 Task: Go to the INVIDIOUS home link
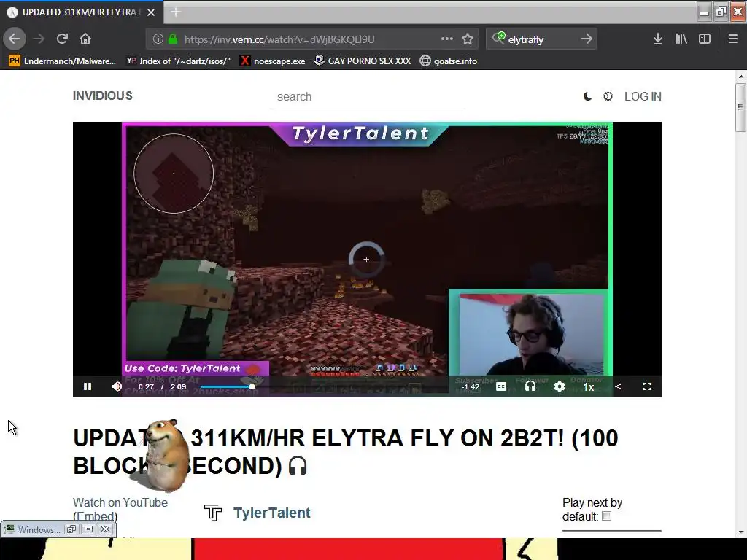coord(102,96)
